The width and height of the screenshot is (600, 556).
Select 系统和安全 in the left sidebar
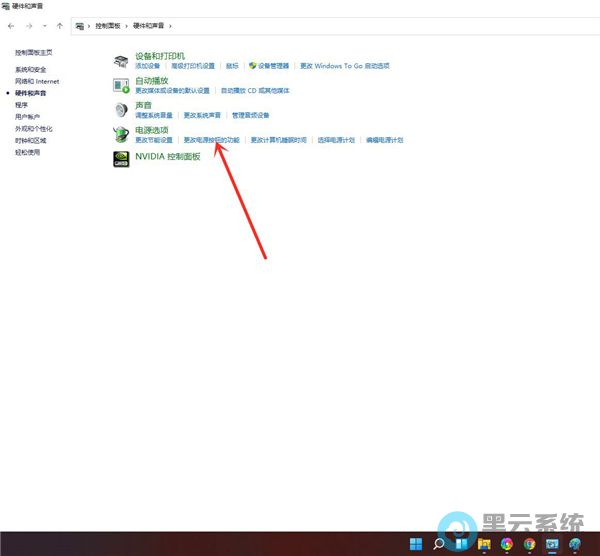tap(30, 70)
